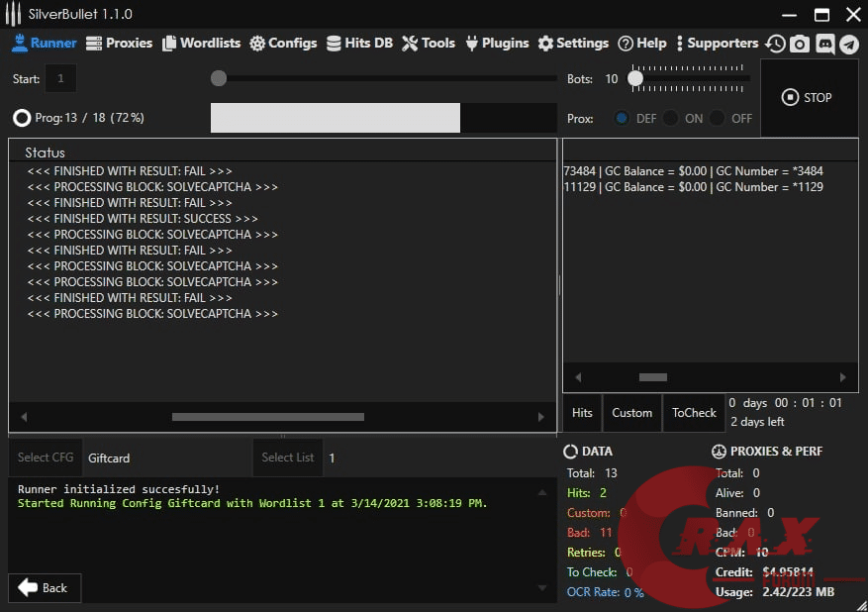
Task: Open the update history clock icon
Action: (776, 44)
